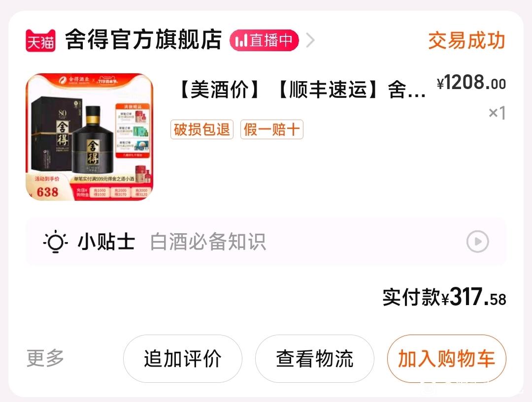Tap the 直播中 live broadcast badge
Screen dimensions: 532x402
264,40
